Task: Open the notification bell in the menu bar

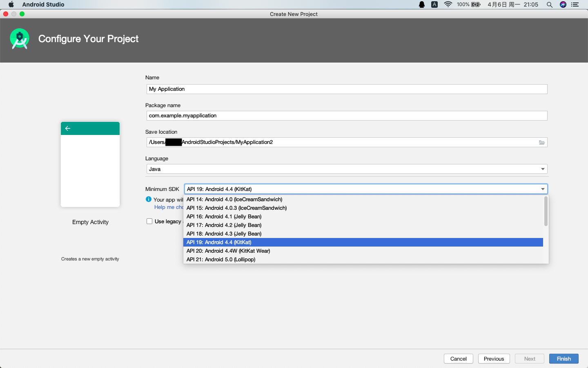Action: tap(421, 4)
